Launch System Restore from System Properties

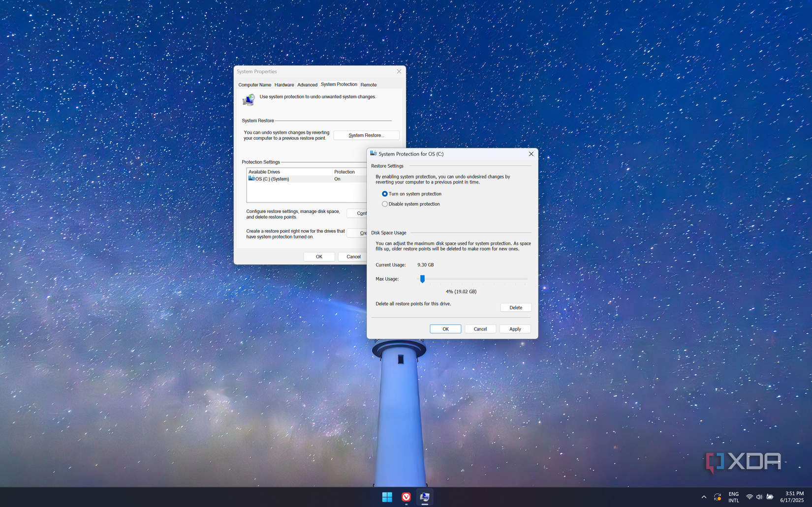click(366, 135)
